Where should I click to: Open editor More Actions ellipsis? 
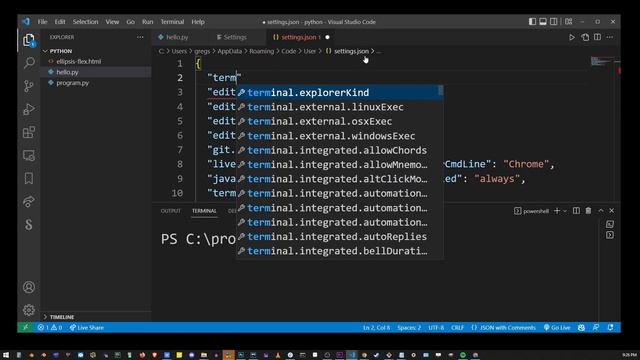610,37
